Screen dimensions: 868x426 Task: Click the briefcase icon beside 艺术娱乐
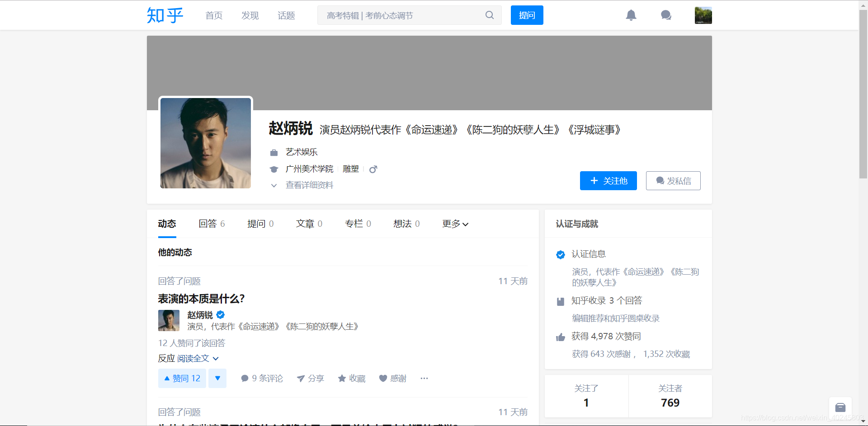(x=274, y=153)
